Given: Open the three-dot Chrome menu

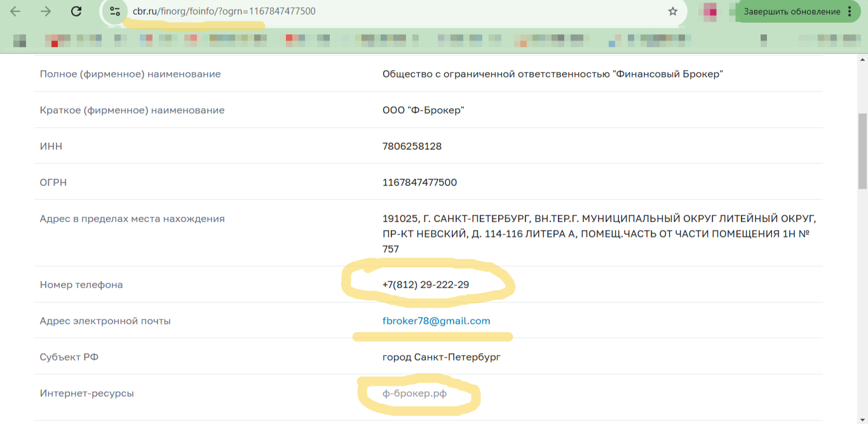Looking at the screenshot, I should coord(850,11).
